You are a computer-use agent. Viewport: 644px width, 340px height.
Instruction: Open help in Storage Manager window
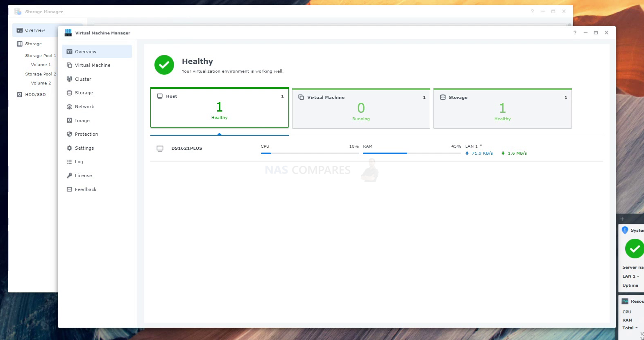532,11
